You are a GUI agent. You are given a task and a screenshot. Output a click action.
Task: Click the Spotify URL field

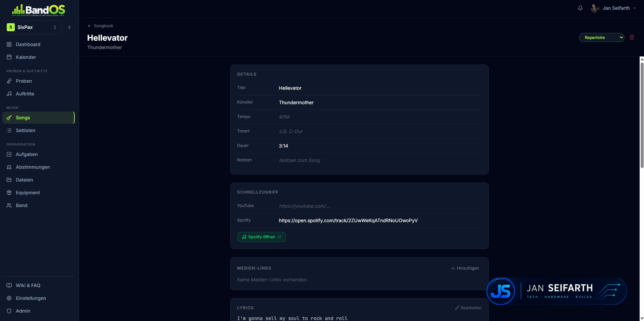click(380, 220)
